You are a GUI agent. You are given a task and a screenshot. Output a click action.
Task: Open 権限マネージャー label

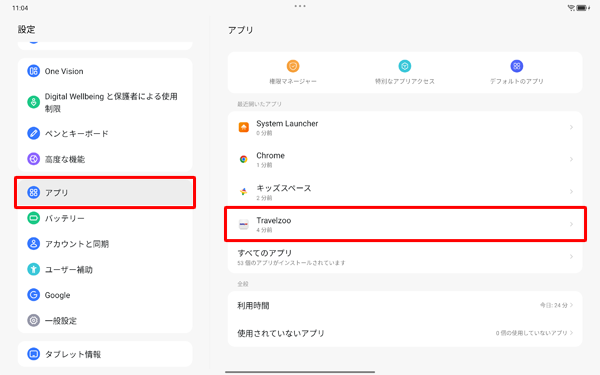(293, 82)
